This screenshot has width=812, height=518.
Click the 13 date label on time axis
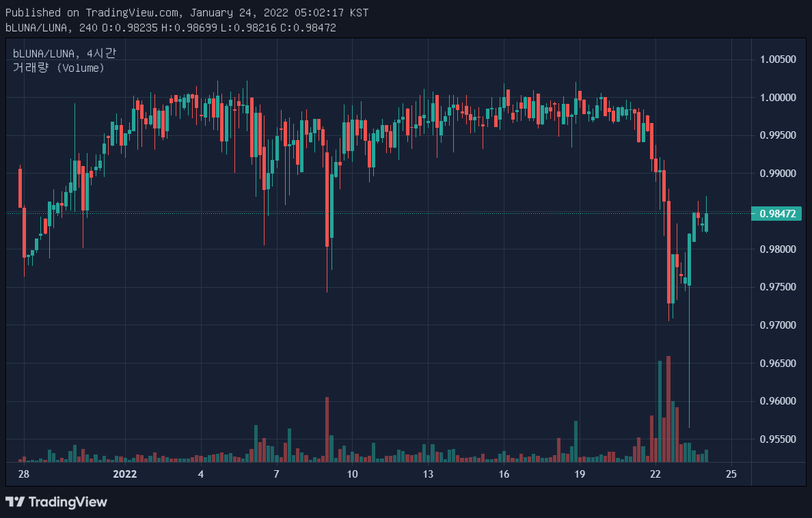(428, 474)
